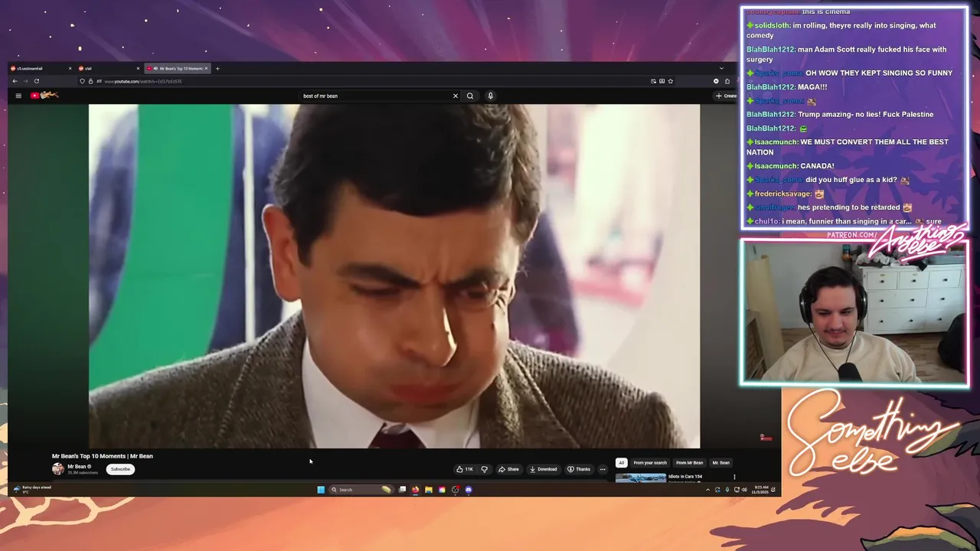This screenshot has height=551, width=980.
Task: Open more actions three-dot menu under video
Action: pos(603,469)
